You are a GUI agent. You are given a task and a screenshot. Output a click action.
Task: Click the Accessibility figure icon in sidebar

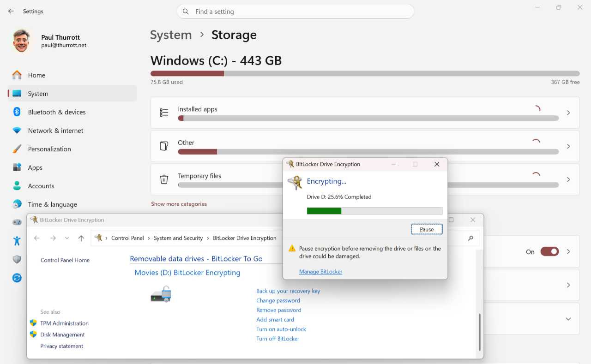[17, 240]
